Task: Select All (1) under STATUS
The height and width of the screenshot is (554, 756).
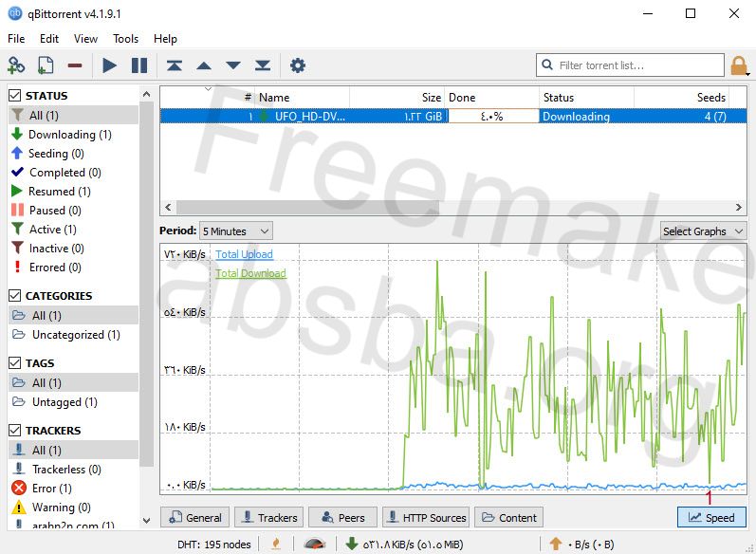Action: pyautogui.click(x=73, y=115)
